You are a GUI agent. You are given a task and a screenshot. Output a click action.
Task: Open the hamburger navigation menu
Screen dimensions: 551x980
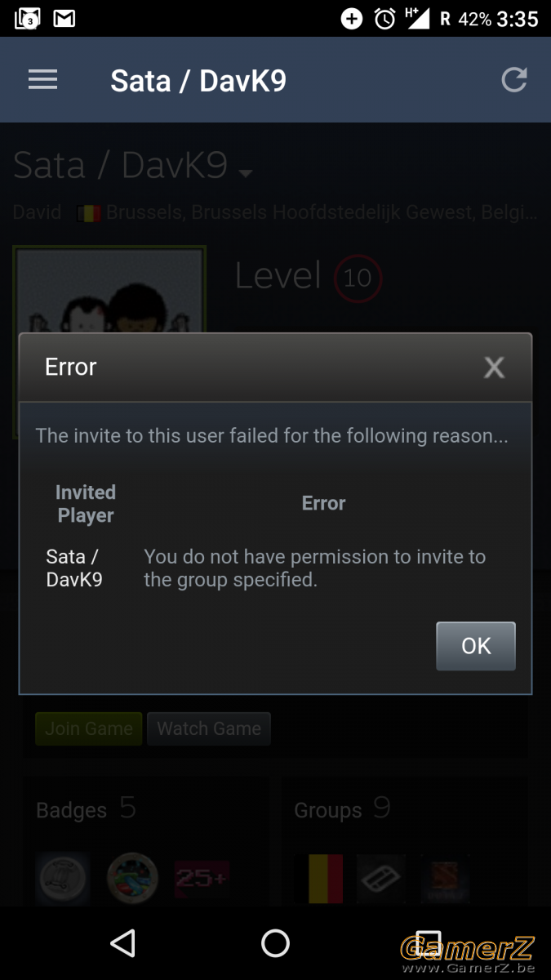click(42, 80)
